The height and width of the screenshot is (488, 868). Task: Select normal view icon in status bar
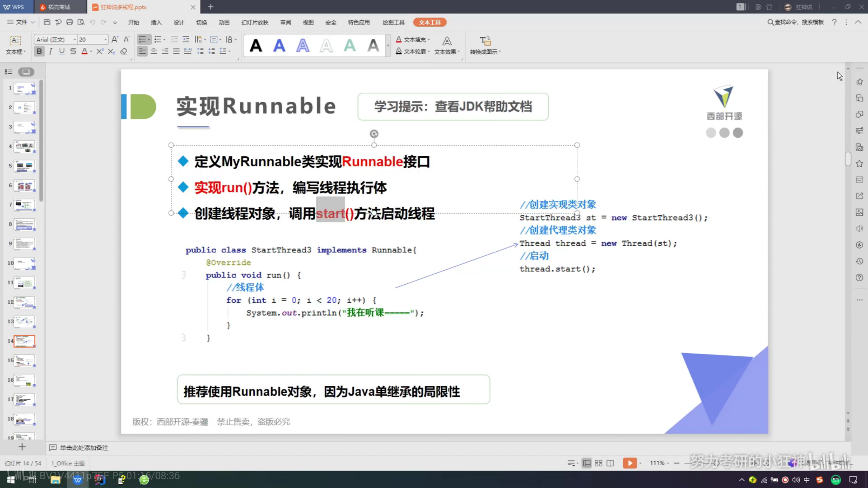(x=587, y=463)
